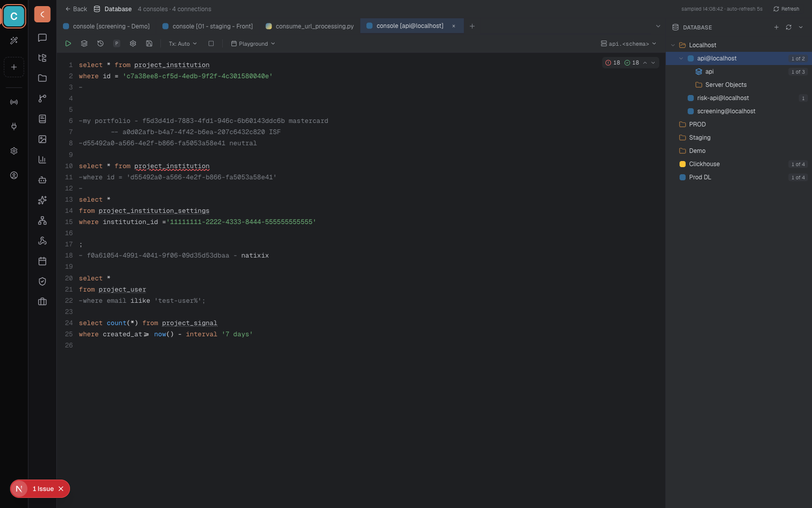The height and width of the screenshot is (508, 812).
Task: Select screening@localhost connection
Action: (739, 111)
